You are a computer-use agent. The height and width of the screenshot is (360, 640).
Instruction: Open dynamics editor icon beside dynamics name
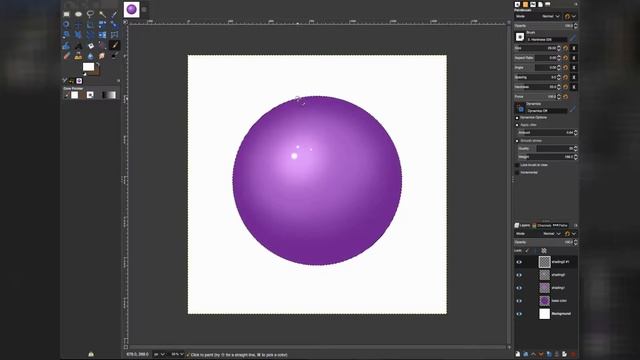pyautogui.click(x=573, y=109)
